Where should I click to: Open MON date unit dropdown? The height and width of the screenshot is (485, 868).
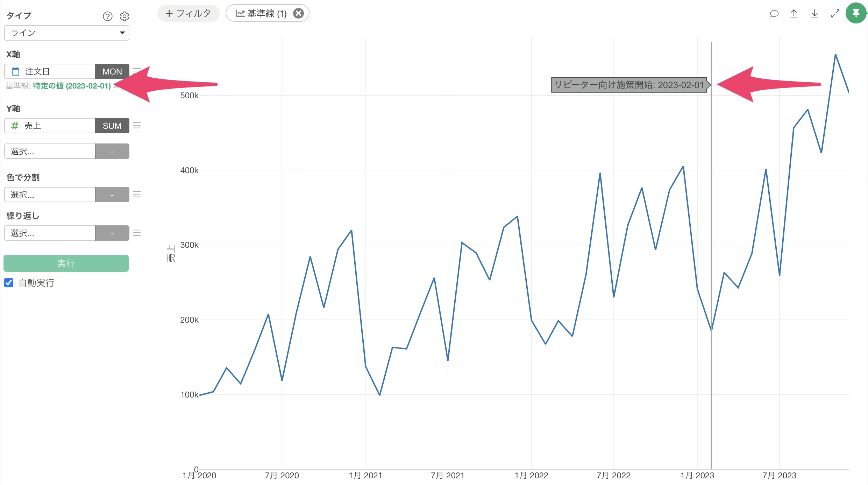pyautogui.click(x=112, y=71)
